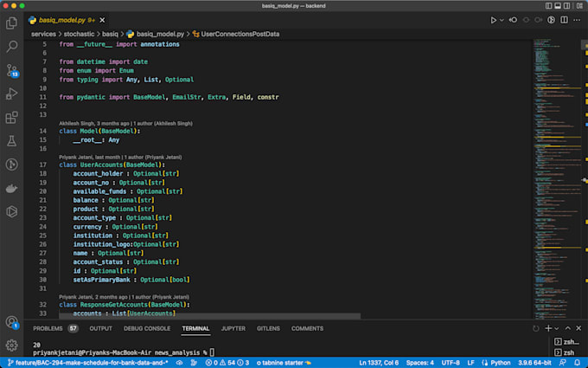Viewport: 588px width, 368px height.
Task: Open the Explorer view in activity bar
Action: (x=11, y=23)
